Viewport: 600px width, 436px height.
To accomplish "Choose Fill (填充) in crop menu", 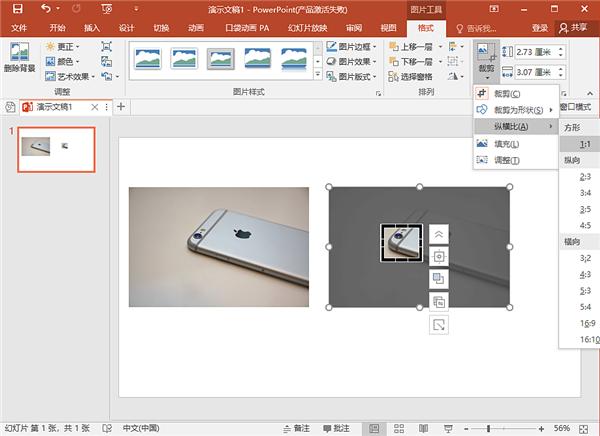I will [506, 143].
